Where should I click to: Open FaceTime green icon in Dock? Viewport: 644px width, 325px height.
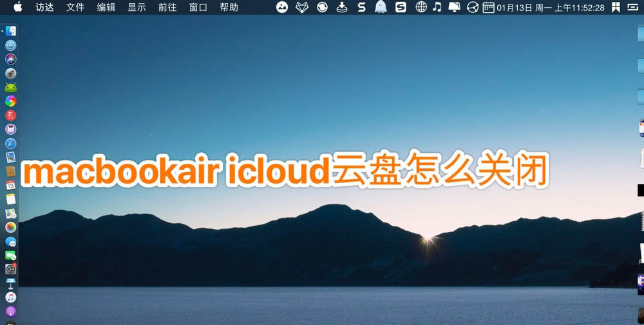[x=11, y=255]
